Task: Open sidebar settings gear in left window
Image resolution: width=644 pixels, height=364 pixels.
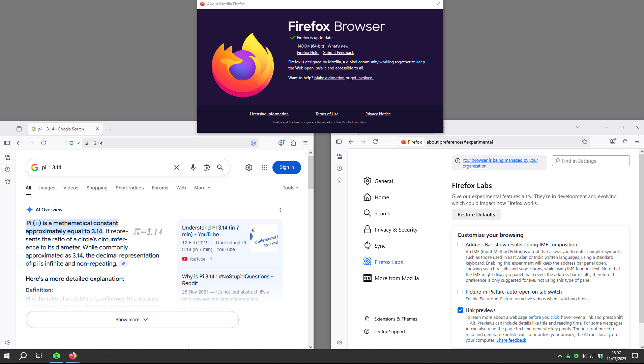Action: click(x=8, y=342)
